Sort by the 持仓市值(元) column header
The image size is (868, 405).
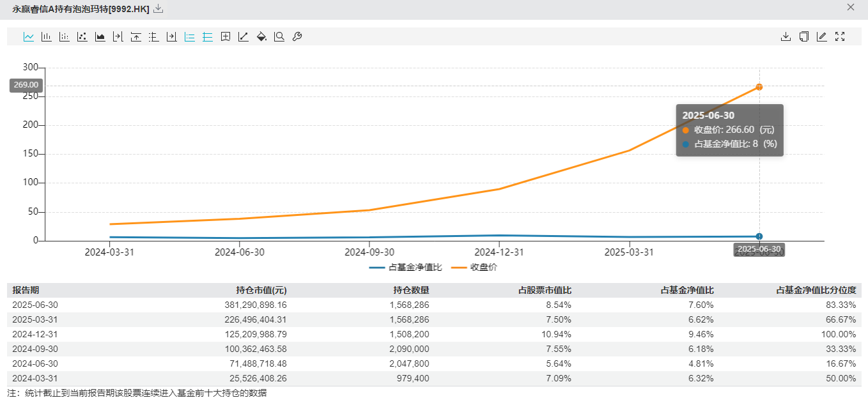click(261, 290)
